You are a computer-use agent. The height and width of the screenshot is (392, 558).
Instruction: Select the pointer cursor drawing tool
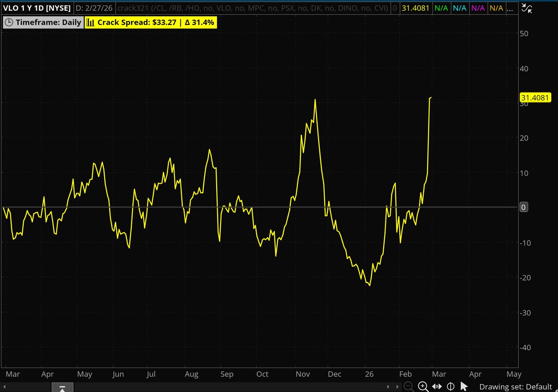464,386
